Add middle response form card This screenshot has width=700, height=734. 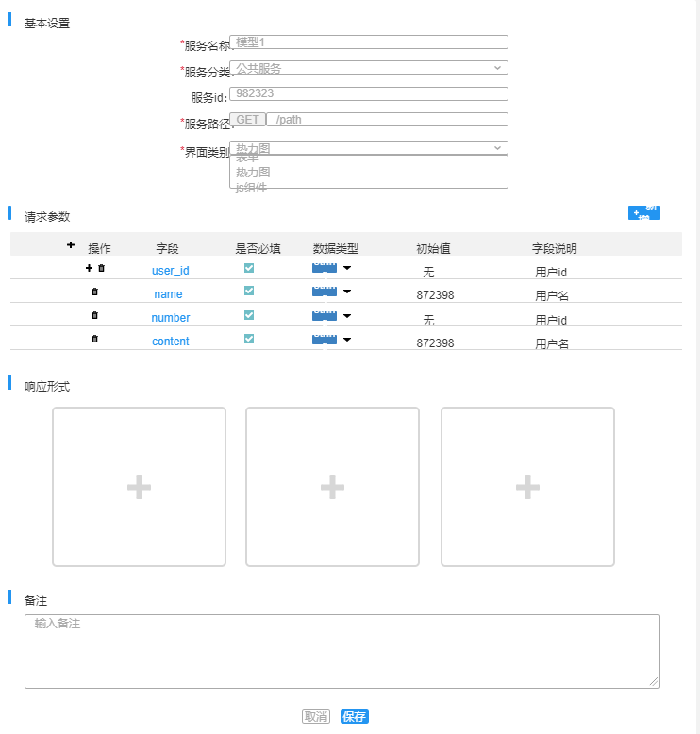tap(332, 487)
